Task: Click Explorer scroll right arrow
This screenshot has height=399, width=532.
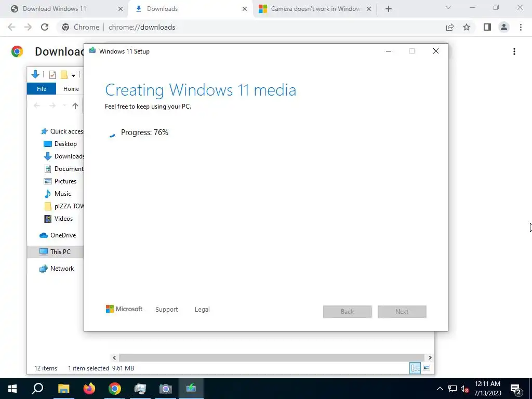Action: pos(430,357)
